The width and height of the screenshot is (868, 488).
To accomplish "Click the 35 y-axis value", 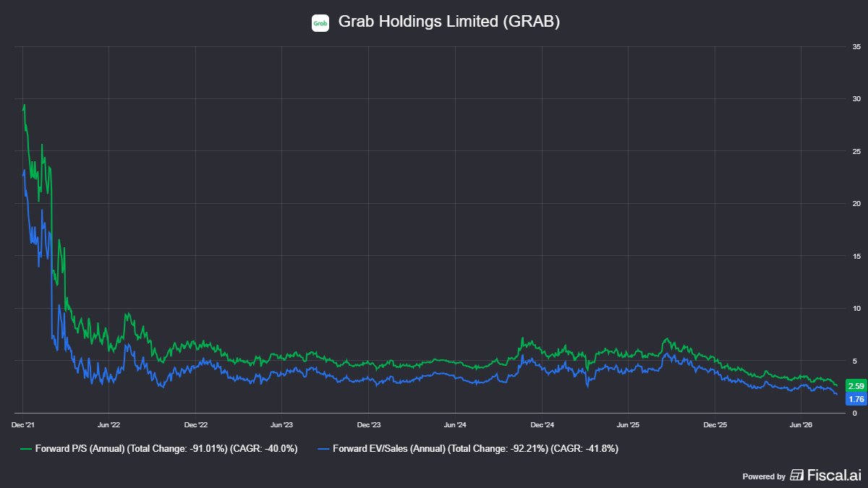I will click(x=856, y=46).
